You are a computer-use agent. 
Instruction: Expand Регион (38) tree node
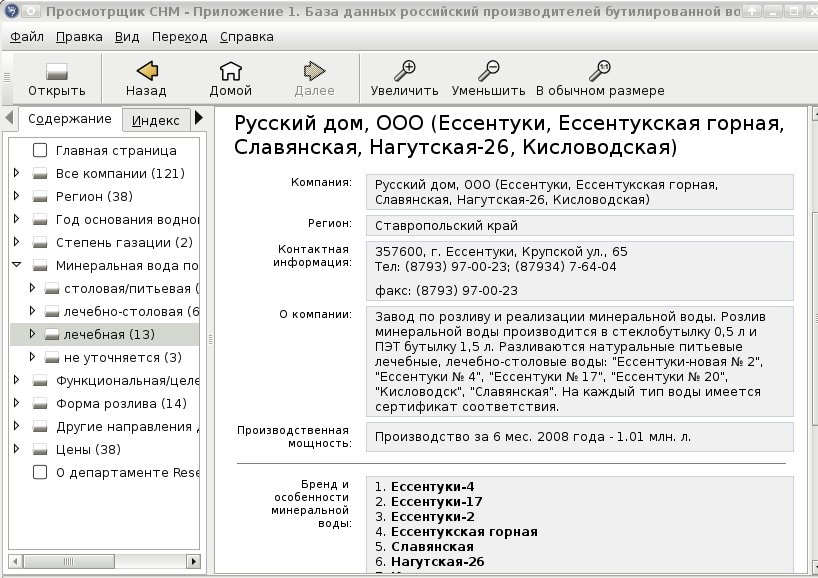click(x=16, y=196)
